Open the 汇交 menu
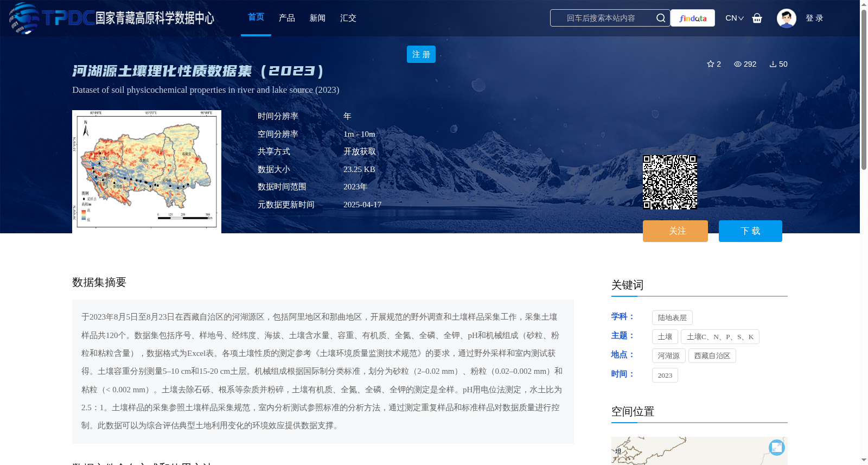Viewport: 868px width, 465px height. pyautogui.click(x=348, y=18)
